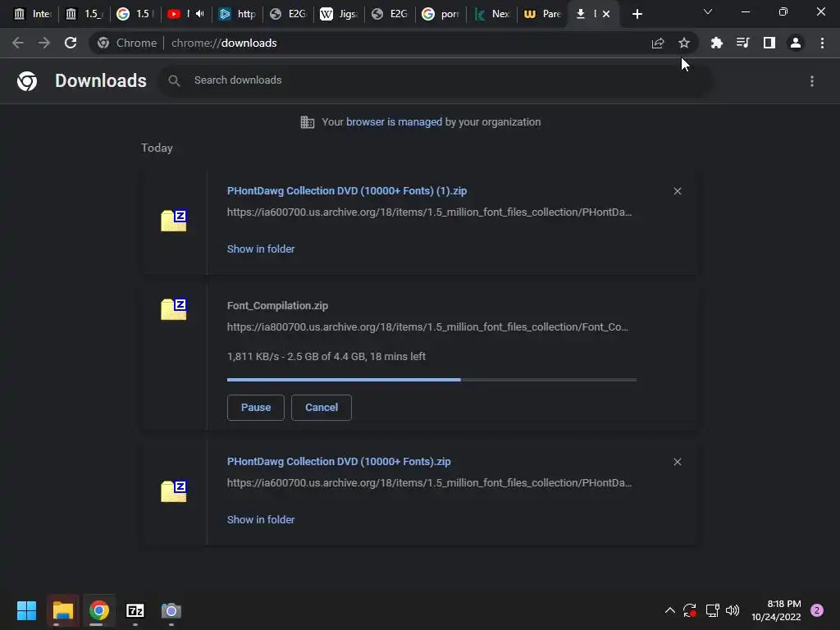Click the browser forward arrow

pyautogui.click(x=44, y=43)
